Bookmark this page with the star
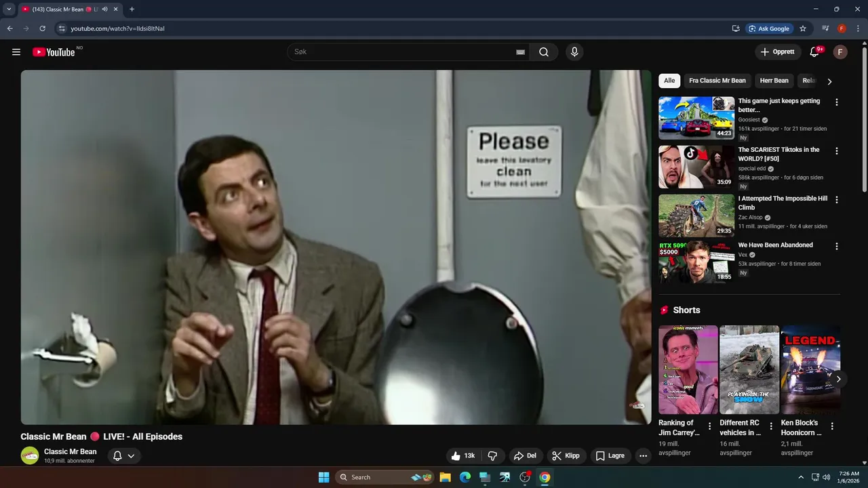This screenshot has height=488, width=868. coord(803,28)
